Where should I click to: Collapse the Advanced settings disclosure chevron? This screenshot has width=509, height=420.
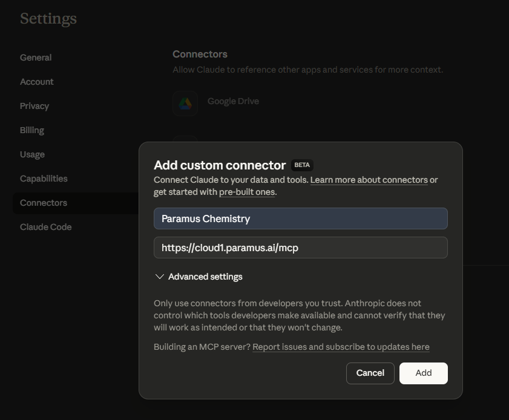coord(160,277)
